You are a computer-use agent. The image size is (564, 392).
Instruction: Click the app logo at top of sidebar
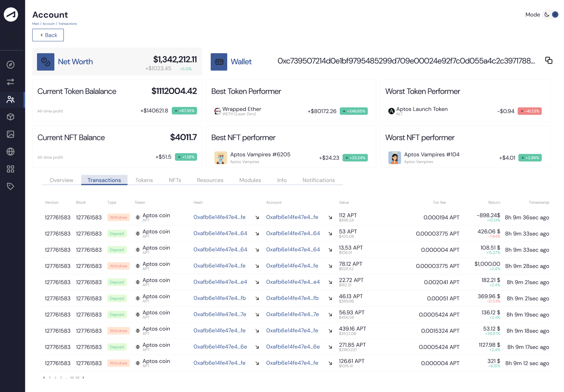tap(11, 15)
